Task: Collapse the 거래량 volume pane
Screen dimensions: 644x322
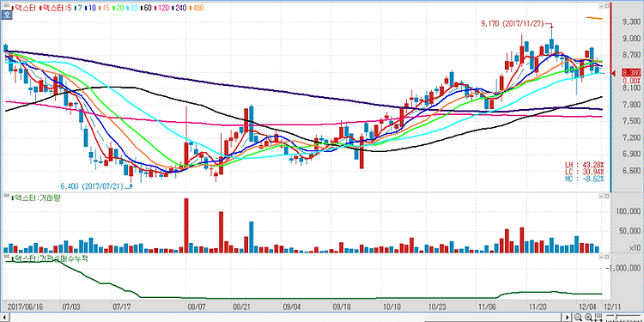Action: [x=601, y=197]
